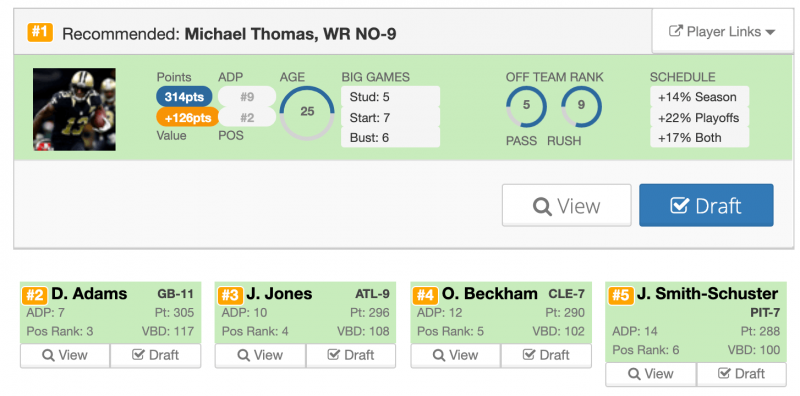
Task: Click the age 25 circular gauge
Action: tap(307, 113)
